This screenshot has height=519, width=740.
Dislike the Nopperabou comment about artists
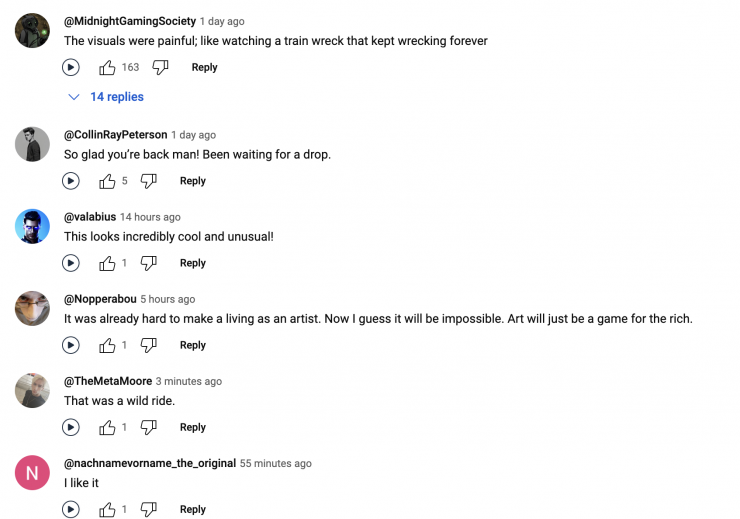coord(148,345)
